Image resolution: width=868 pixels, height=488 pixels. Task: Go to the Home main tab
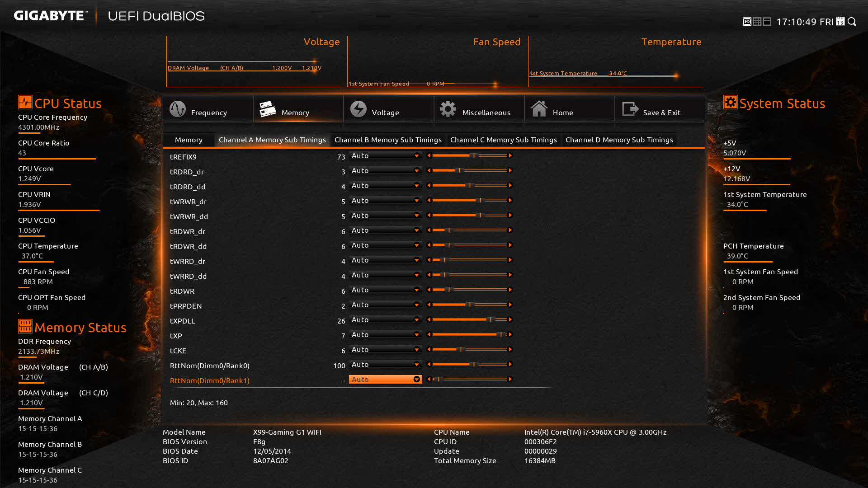(570, 109)
